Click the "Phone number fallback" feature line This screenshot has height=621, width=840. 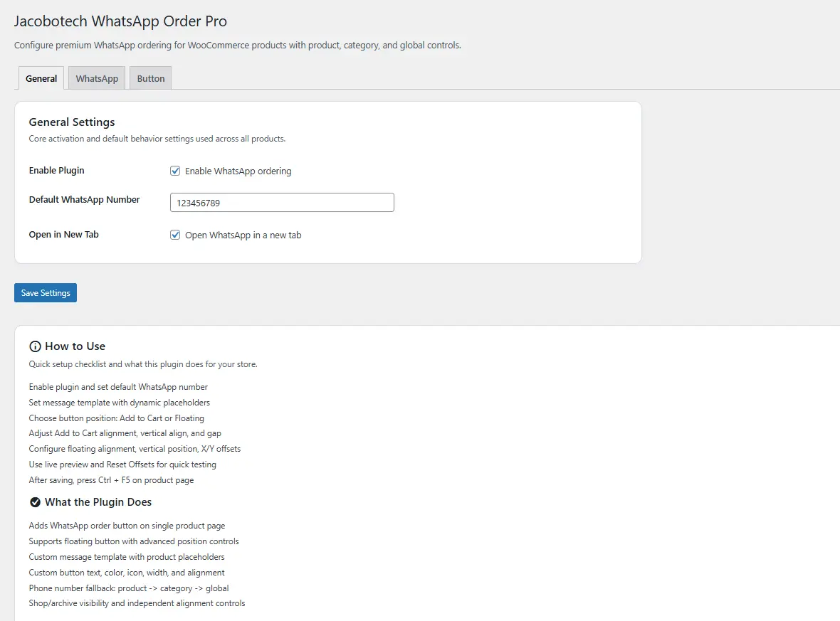click(x=129, y=588)
